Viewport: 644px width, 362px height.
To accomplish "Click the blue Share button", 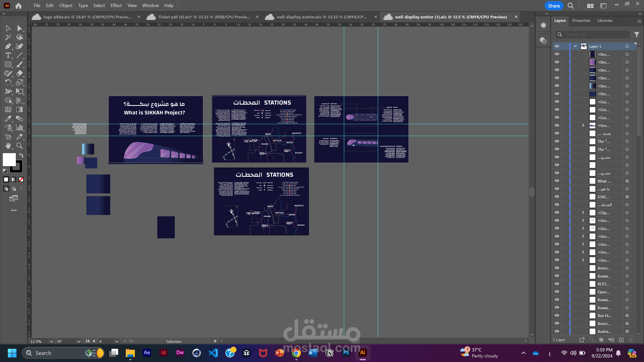I will (554, 6).
